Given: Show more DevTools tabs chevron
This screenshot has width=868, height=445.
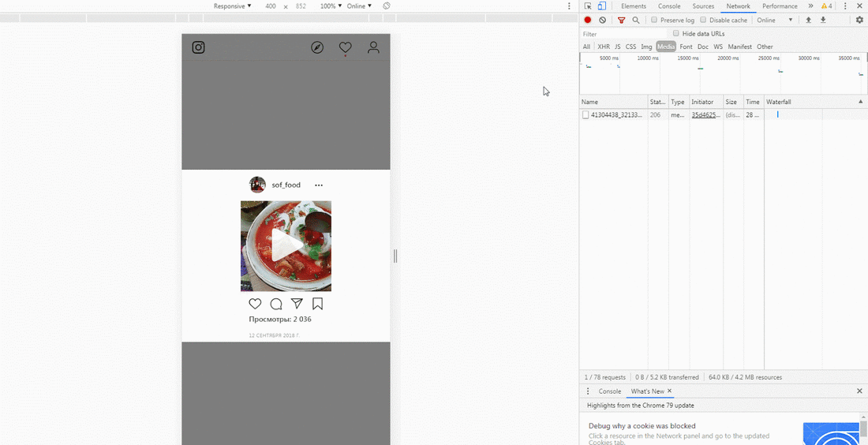Looking at the screenshot, I should [x=810, y=6].
